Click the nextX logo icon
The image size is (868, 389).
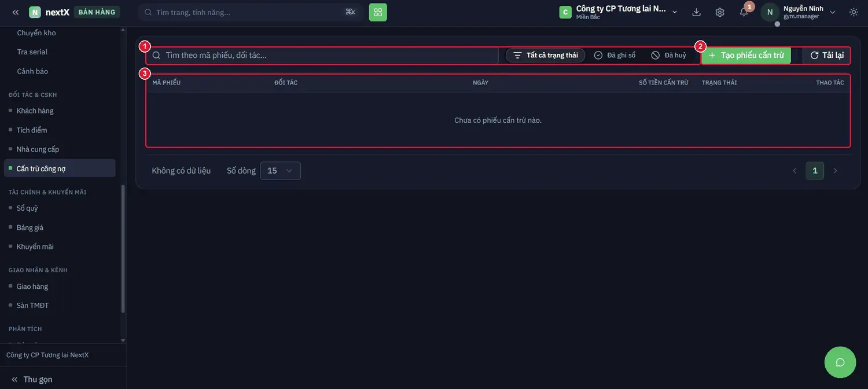point(35,12)
